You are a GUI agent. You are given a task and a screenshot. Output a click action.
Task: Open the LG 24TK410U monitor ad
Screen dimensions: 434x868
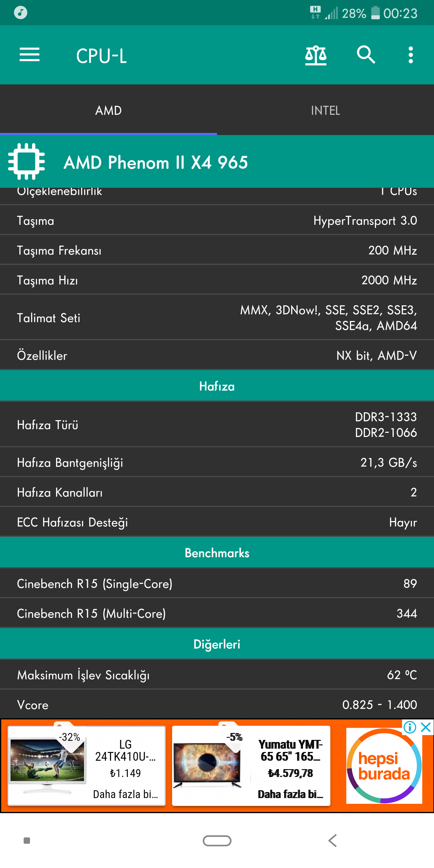(x=86, y=766)
